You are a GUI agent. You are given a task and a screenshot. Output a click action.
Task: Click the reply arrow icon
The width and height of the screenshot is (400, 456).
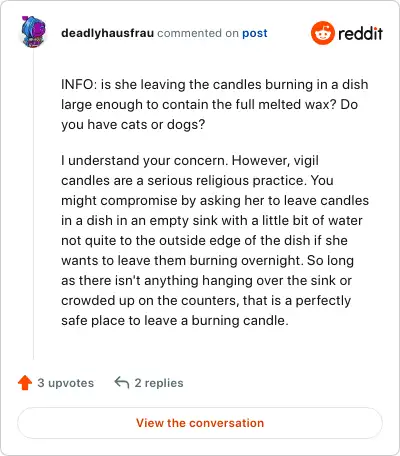click(x=122, y=382)
